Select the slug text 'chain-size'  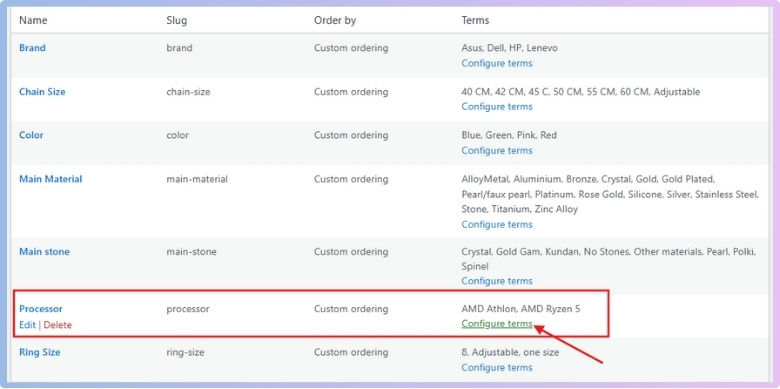pyautogui.click(x=188, y=92)
